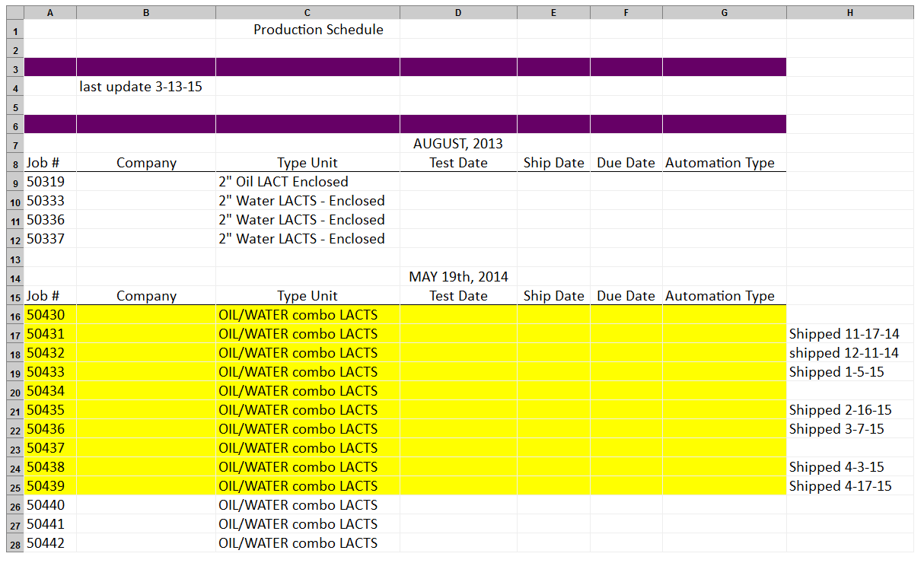The width and height of the screenshot is (924, 563).
Task: Select column B header
Action: point(146,12)
